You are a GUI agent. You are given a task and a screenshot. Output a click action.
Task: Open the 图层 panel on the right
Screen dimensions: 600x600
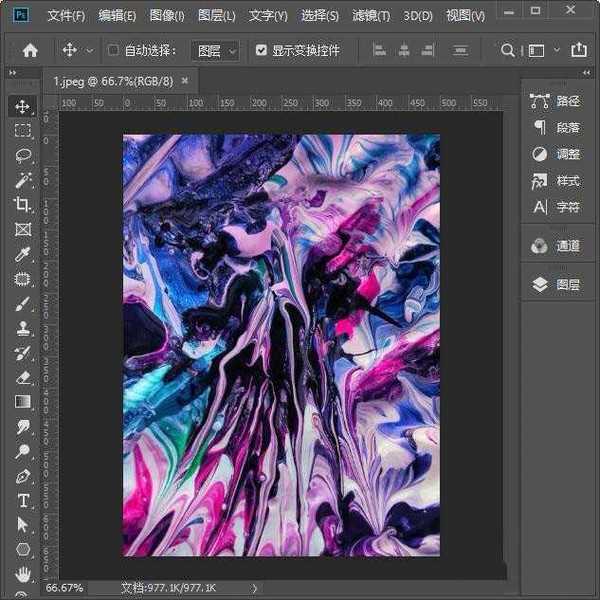(556, 285)
